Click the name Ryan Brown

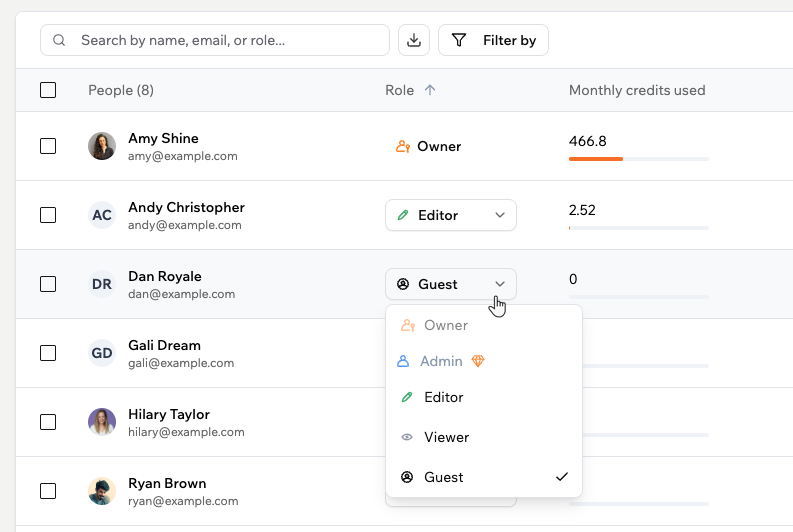click(x=167, y=483)
